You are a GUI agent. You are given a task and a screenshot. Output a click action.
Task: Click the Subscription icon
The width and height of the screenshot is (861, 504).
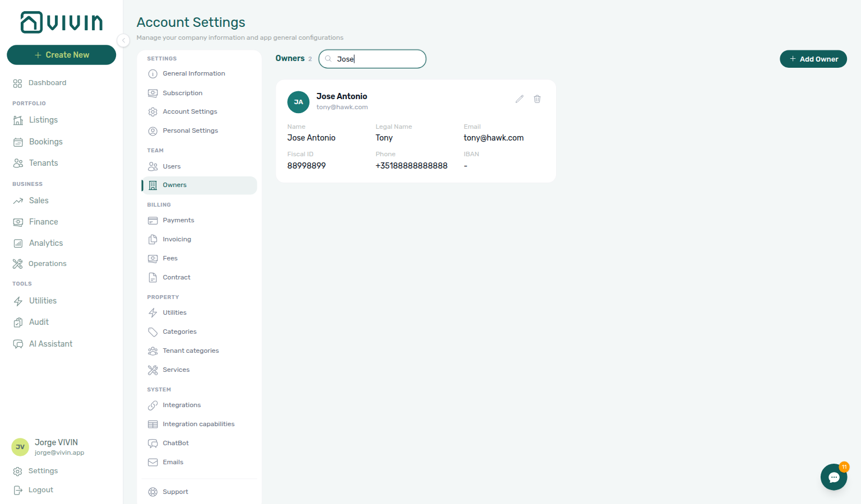point(152,93)
